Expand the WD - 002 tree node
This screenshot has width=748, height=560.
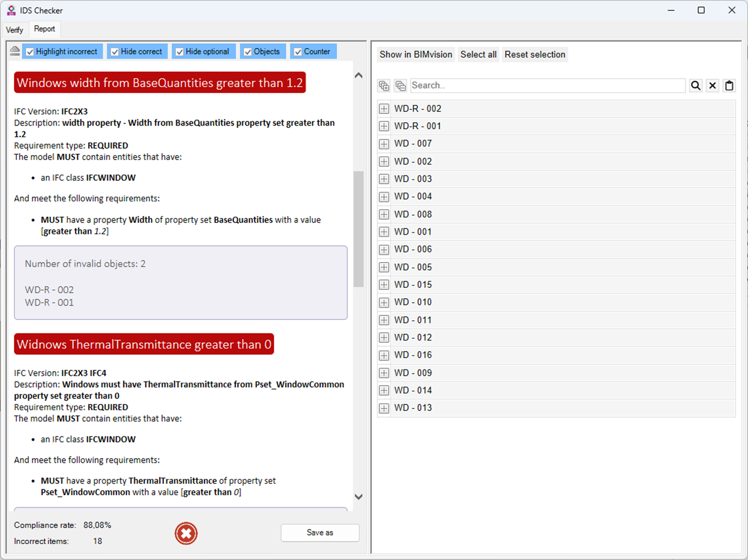[384, 161]
